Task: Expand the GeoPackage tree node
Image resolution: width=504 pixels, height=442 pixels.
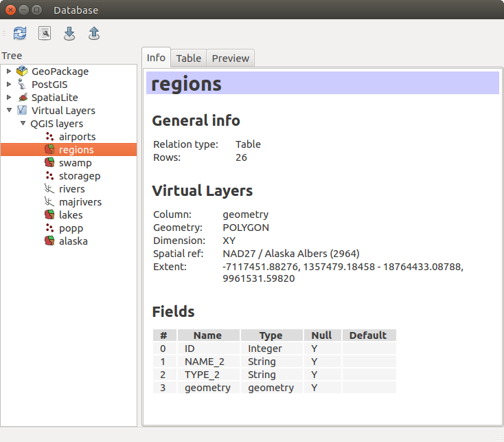Action: 9,71
